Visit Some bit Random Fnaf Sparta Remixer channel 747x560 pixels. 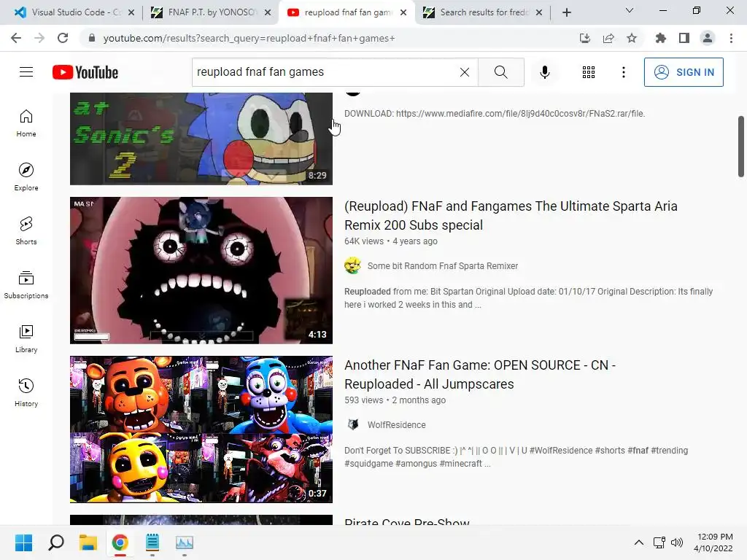443,265
